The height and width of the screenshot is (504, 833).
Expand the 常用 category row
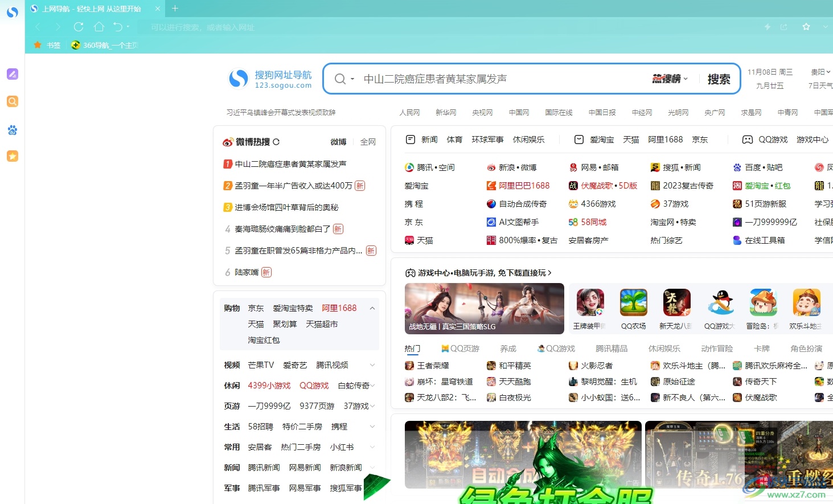tap(372, 447)
